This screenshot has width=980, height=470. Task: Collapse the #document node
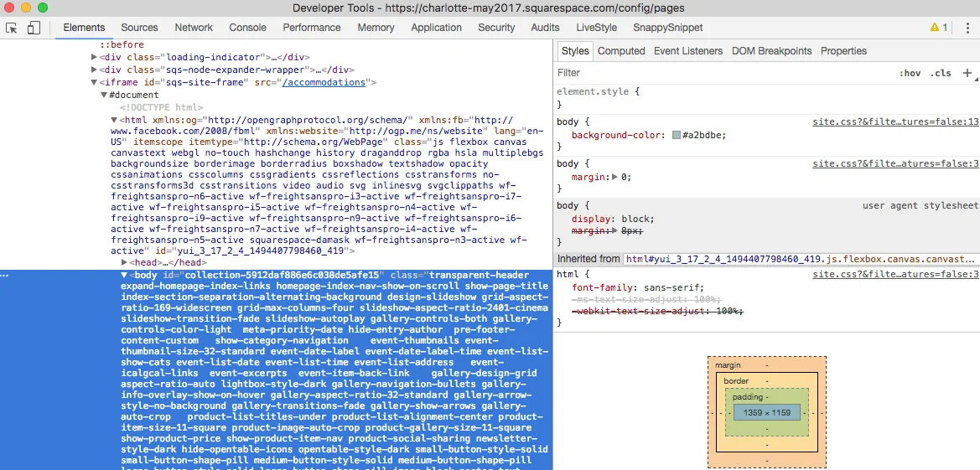pos(104,95)
